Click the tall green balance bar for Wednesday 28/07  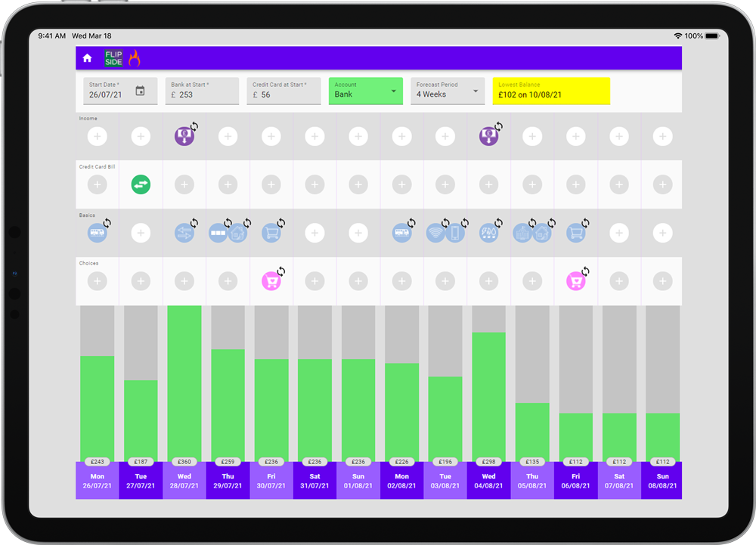coord(184,382)
